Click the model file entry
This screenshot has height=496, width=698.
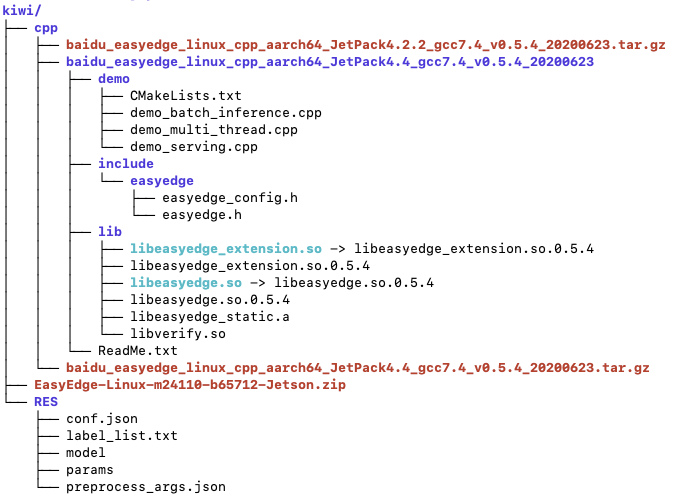pyautogui.click(x=85, y=453)
